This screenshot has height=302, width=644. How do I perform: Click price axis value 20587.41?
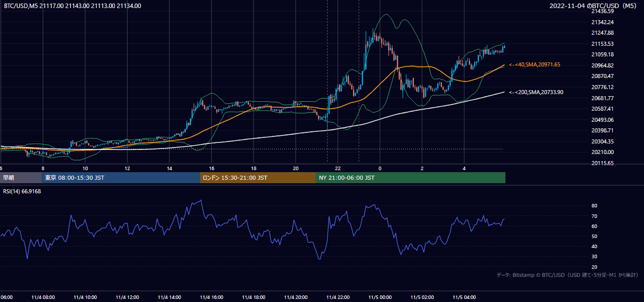[603, 109]
